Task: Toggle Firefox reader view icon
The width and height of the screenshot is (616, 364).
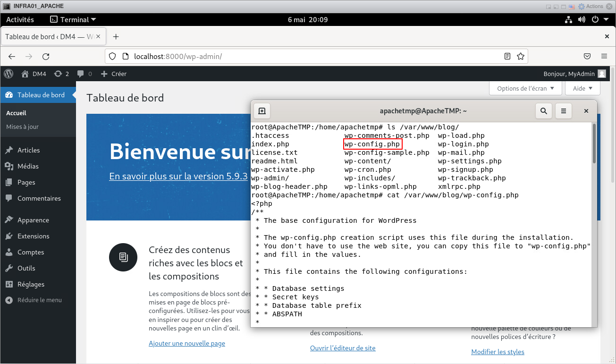Action: click(x=507, y=56)
